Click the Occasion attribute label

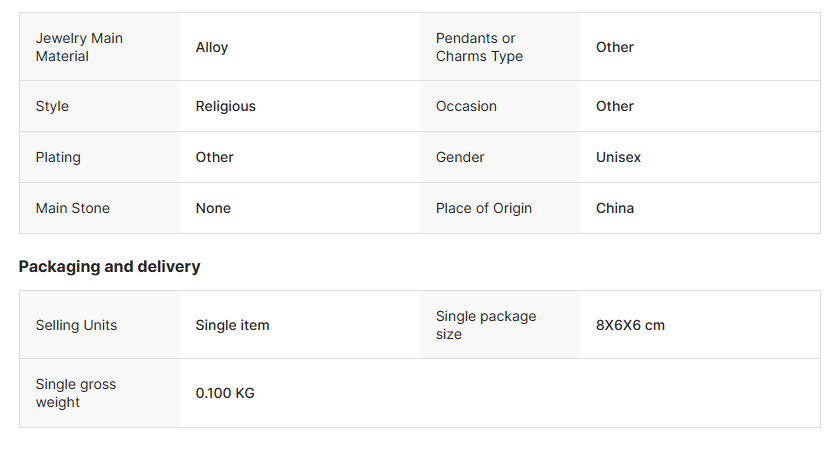(466, 106)
